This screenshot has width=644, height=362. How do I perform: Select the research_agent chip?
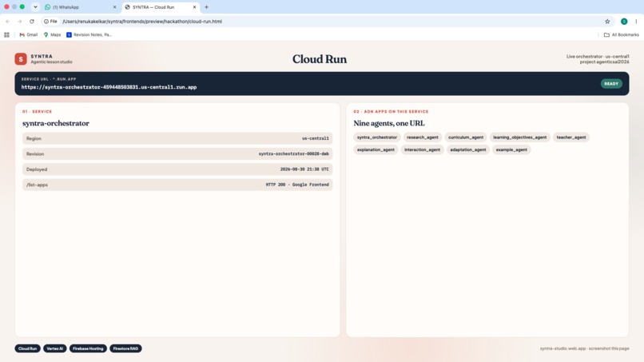(x=423, y=137)
